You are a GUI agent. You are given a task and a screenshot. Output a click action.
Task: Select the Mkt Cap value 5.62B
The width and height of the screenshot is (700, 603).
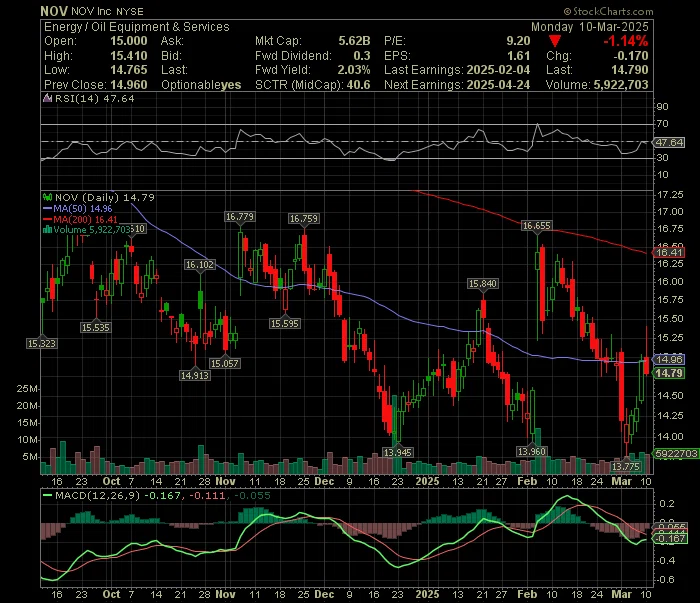click(x=354, y=41)
